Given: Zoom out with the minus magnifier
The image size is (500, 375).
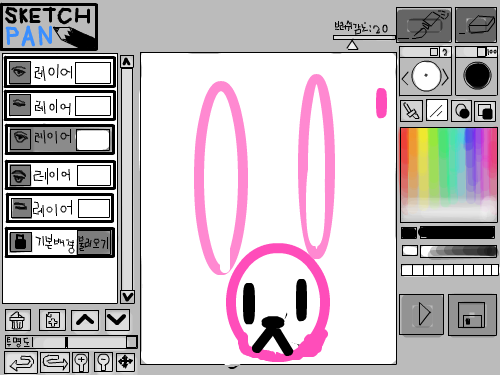Looking at the screenshot, I should pos(103,362).
